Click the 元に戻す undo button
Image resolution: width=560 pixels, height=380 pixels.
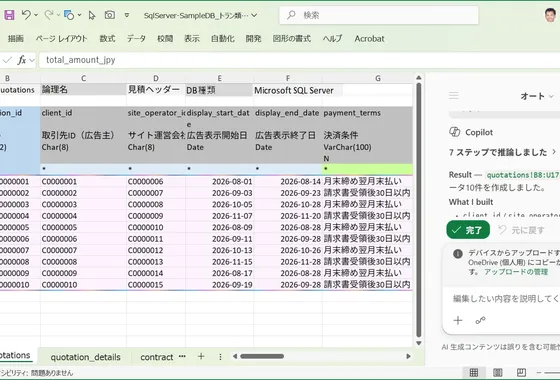(522, 230)
